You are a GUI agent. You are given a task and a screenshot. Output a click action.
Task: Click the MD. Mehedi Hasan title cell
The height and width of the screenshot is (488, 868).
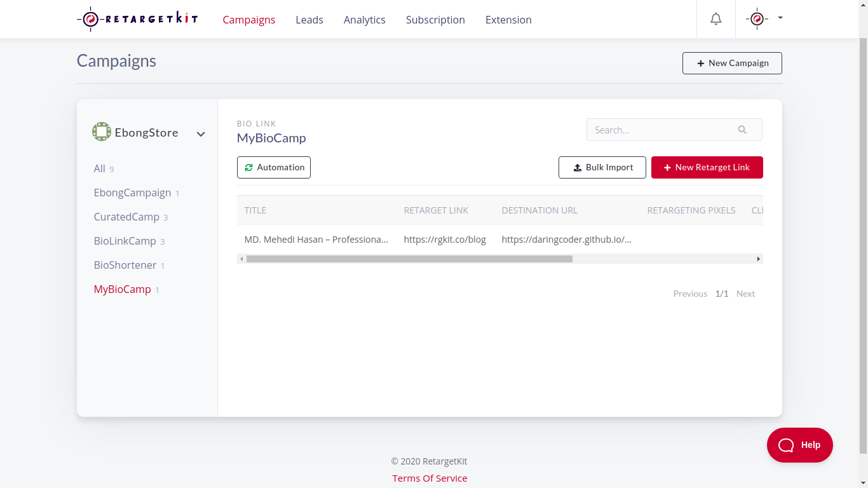pyautogui.click(x=316, y=240)
